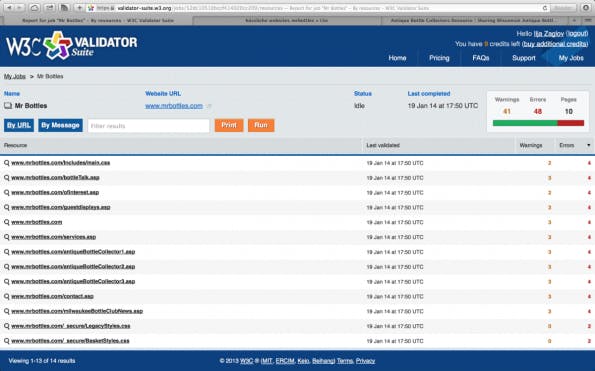Click magnifier icon beside antiqueBottleCollector3.asp row
The image size is (595, 371).
point(6,281)
